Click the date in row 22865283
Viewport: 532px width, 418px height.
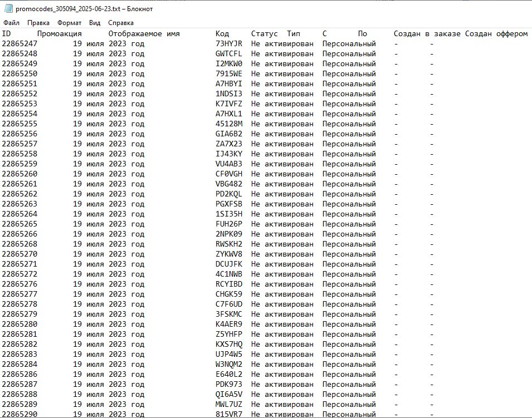point(109,355)
